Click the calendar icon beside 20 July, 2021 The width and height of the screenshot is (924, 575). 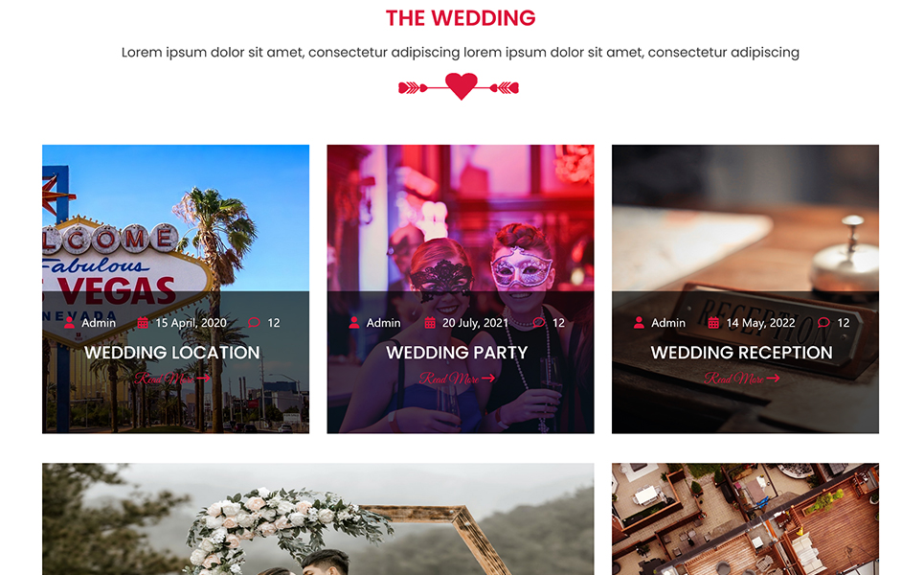point(430,323)
